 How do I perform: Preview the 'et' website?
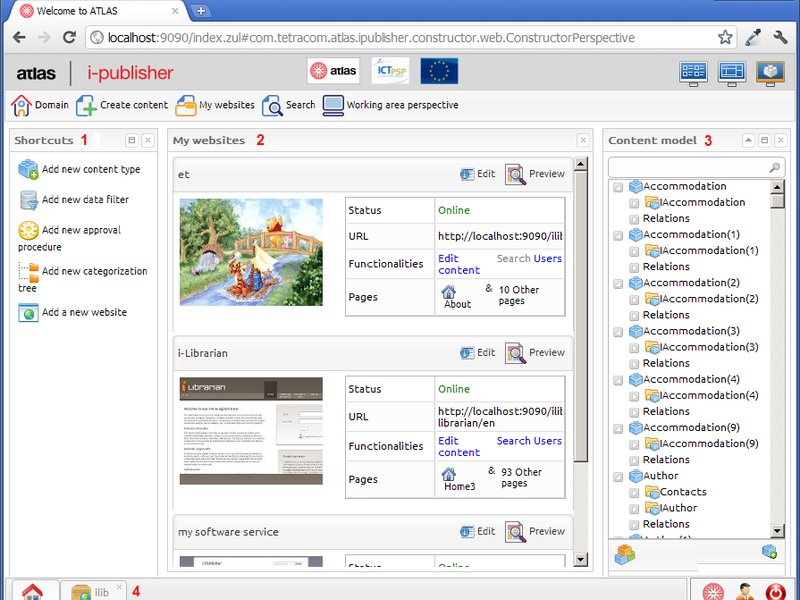tap(535, 174)
